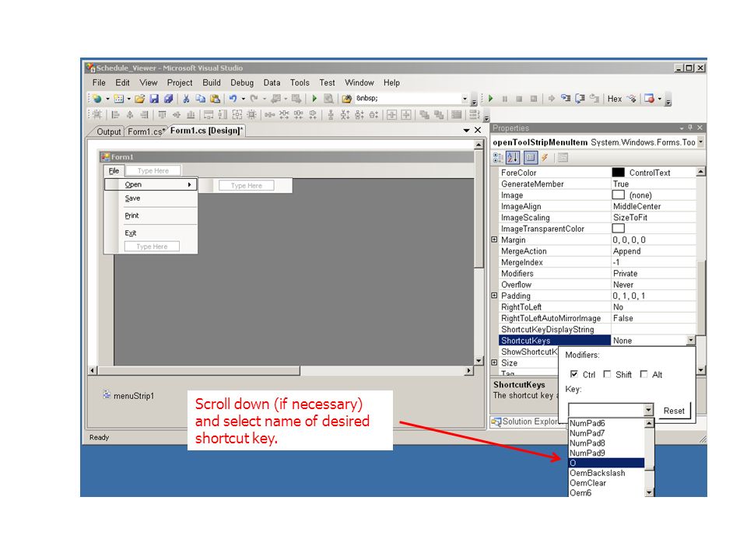Click the Breakpoints window icon
747x560 pixels.
[649, 99]
